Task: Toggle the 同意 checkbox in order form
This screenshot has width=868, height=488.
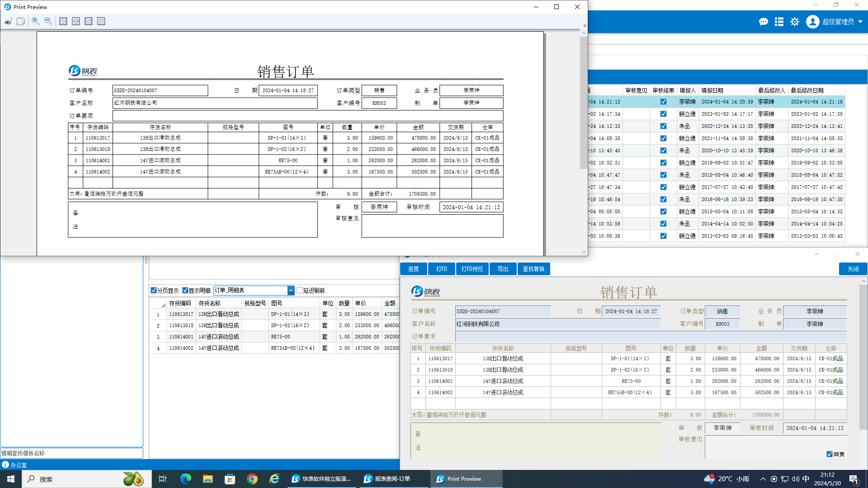Action: [x=830, y=454]
